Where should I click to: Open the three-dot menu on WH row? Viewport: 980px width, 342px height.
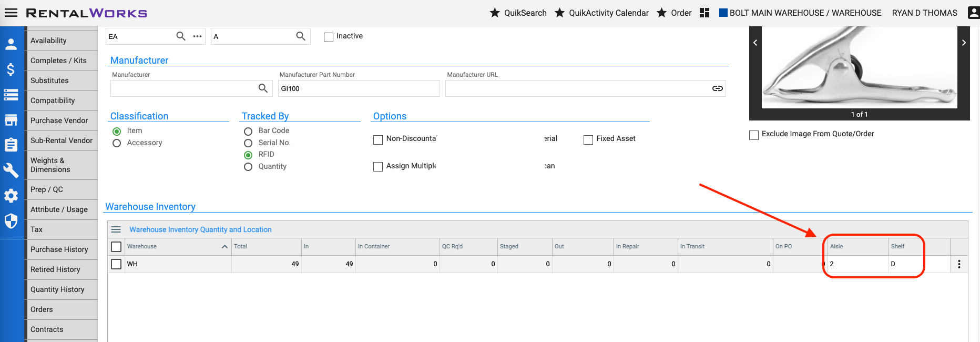959,264
